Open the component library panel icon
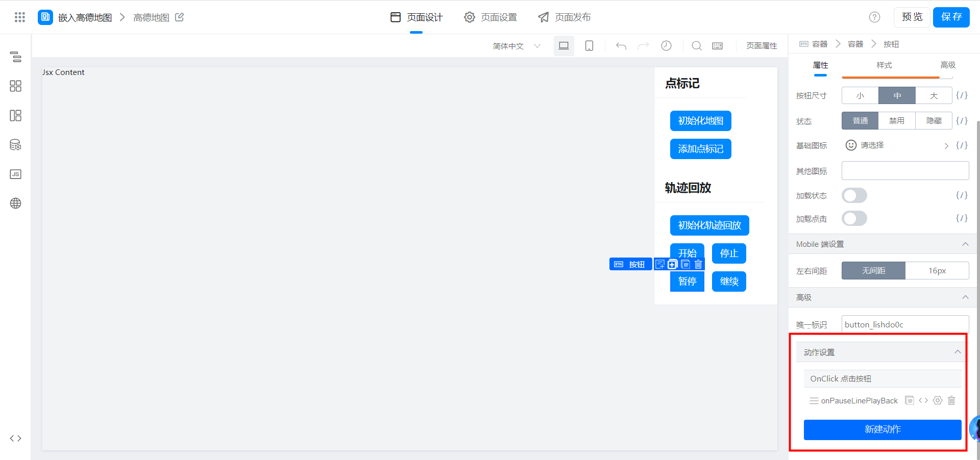Viewport: 980px width, 460px height. coord(16,86)
